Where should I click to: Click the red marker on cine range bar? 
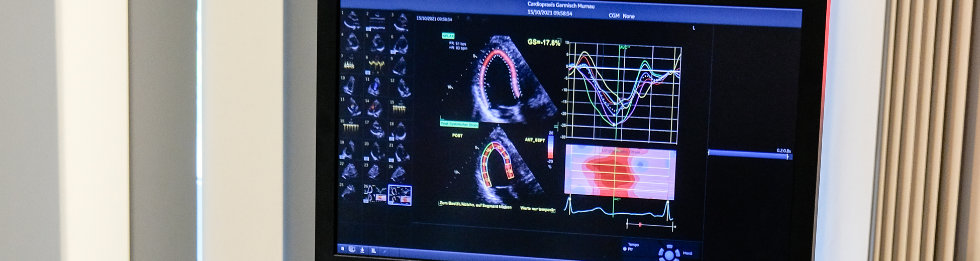click(640, 225)
